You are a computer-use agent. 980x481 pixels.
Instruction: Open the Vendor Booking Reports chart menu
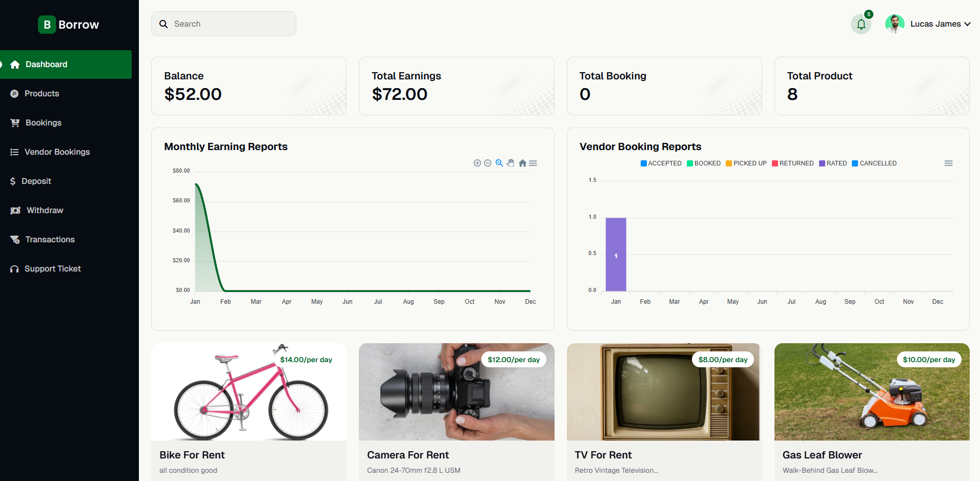point(948,163)
